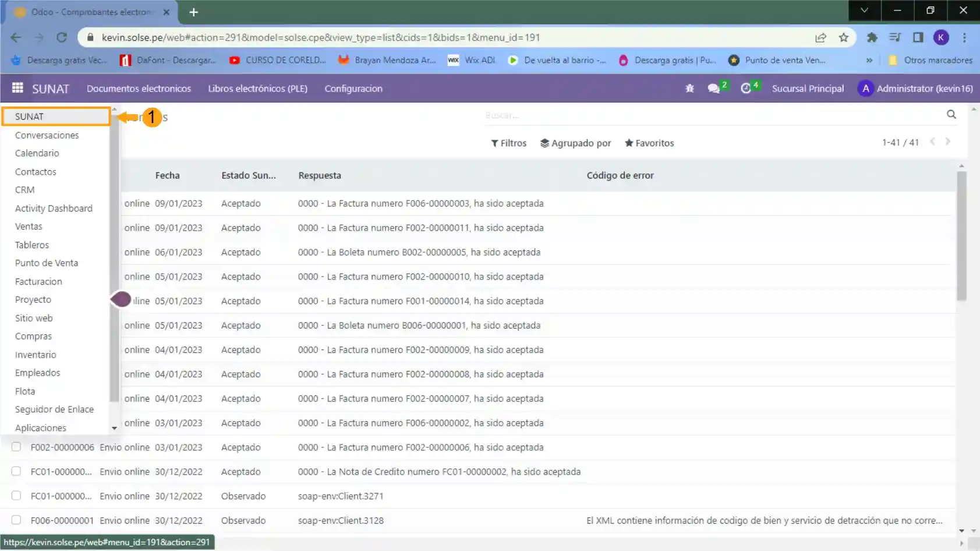Open the Favoritos dropdown

[649, 143]
